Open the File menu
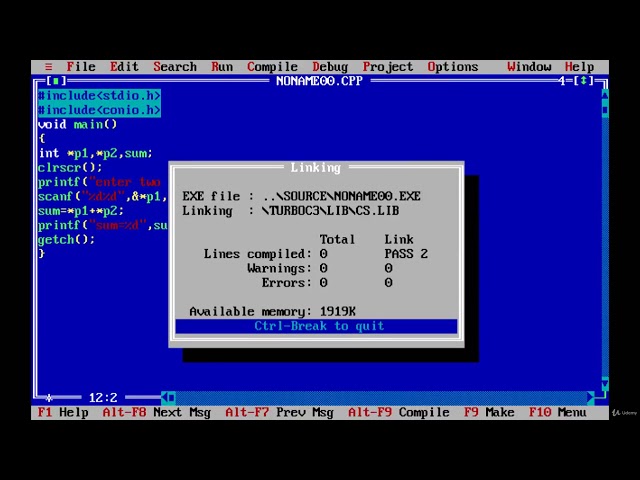The image size is (640, 480). [x=81, y=67]
